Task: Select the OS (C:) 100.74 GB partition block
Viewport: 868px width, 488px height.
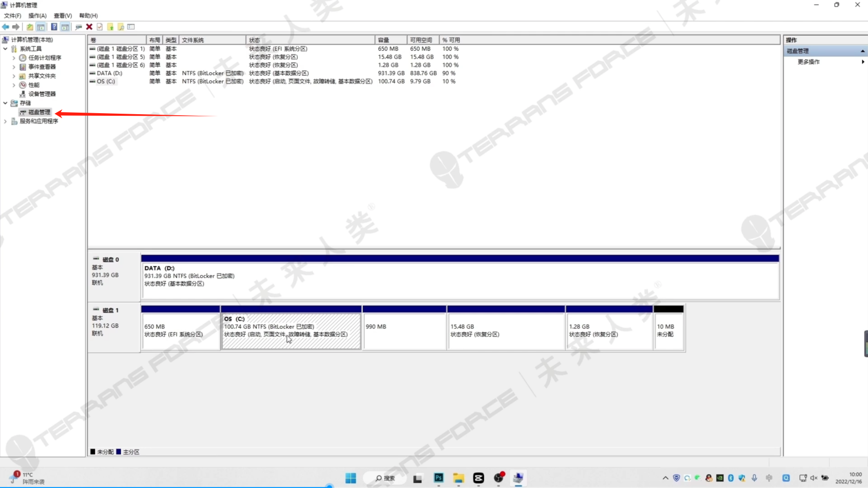Action: 291,328
